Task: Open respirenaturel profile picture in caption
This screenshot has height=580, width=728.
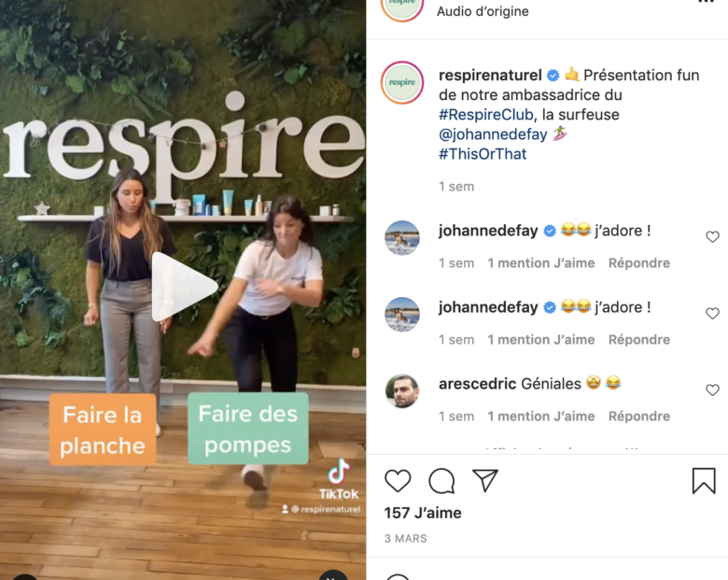Action: 402,82
